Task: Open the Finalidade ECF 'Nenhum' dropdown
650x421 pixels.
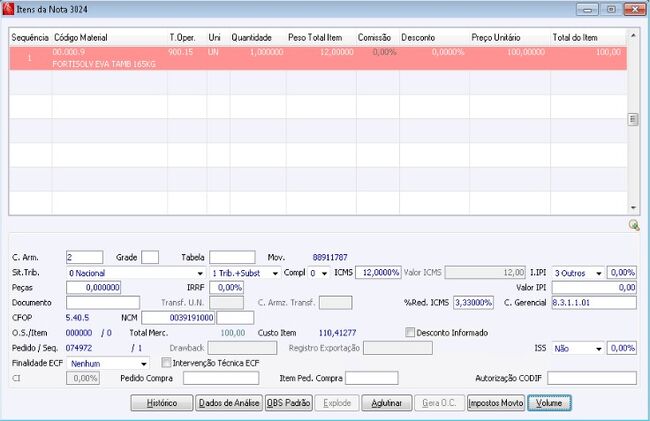Action: click(143, 364)
